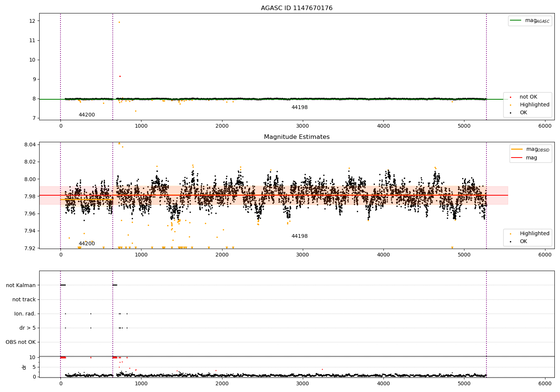The height and width of the screenshot is (392, 560).
Task: Click y-axis tick 11 of the top plot
Action: coord(32,40)
